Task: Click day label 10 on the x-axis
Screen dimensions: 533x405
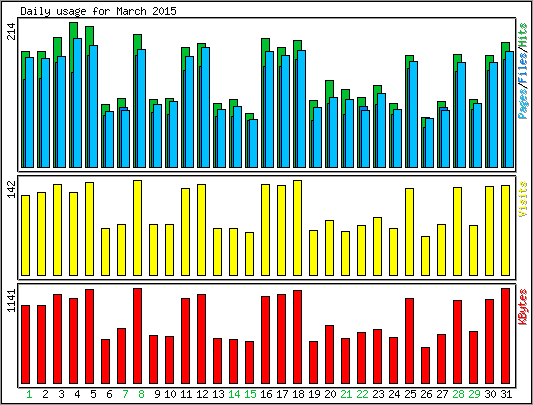Action: point(170,394)
